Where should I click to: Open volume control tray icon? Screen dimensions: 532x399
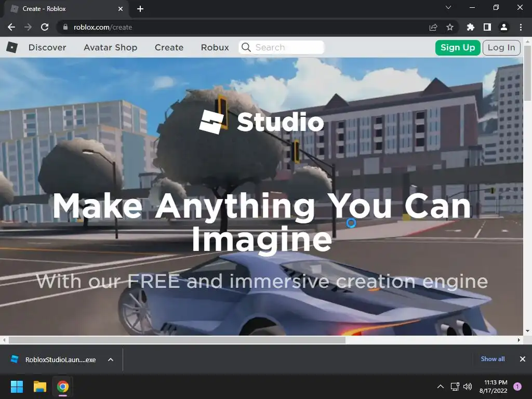coord(468,387)
